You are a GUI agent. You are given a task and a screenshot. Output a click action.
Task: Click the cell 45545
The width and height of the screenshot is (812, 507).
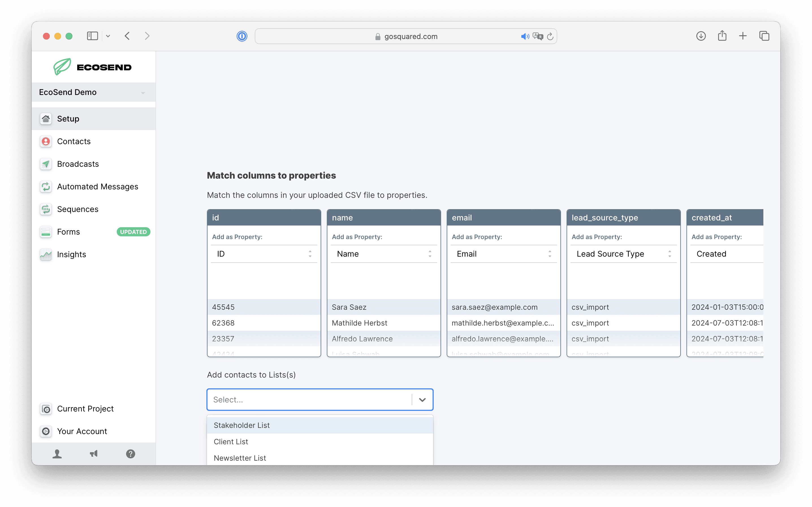click(264, 307)
